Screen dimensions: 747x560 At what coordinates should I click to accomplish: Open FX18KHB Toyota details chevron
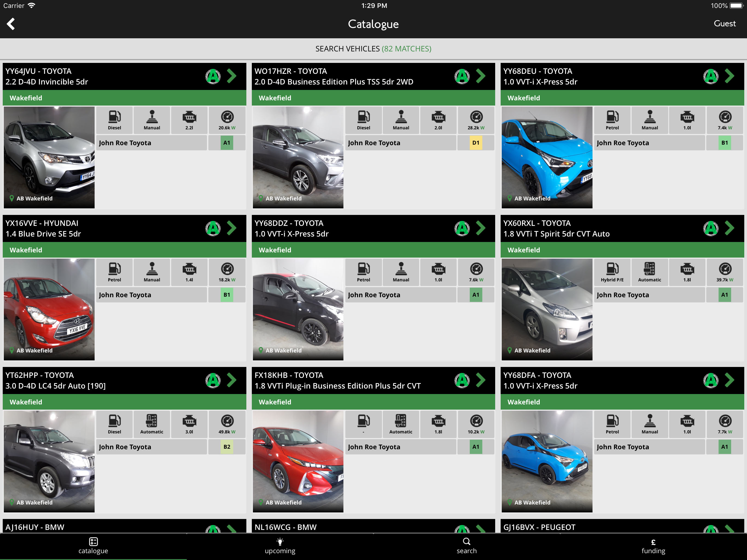[481, 380]
